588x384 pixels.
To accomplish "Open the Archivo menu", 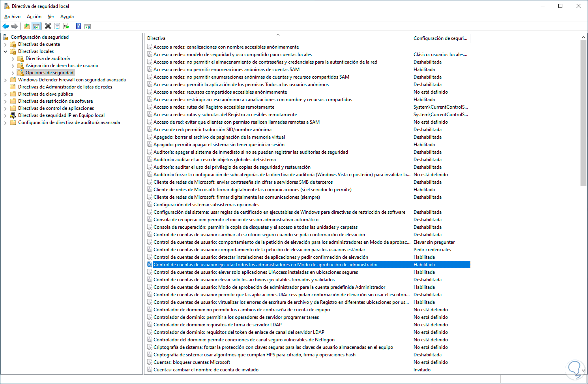I will 12,17.
